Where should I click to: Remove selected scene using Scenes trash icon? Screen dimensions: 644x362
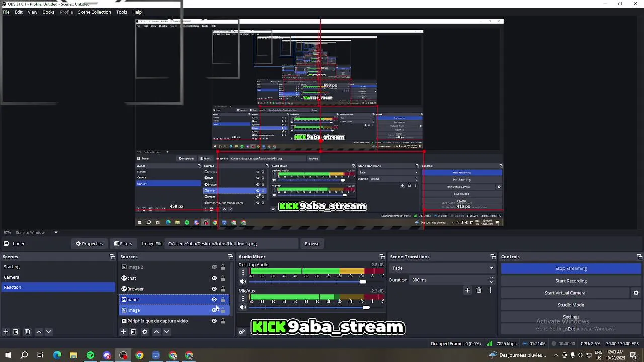[16, 332]
